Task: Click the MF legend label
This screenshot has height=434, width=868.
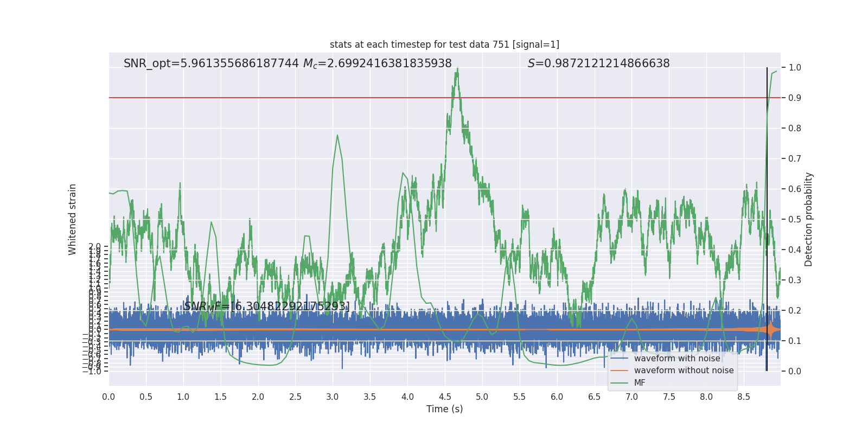Action: point(640,383)
